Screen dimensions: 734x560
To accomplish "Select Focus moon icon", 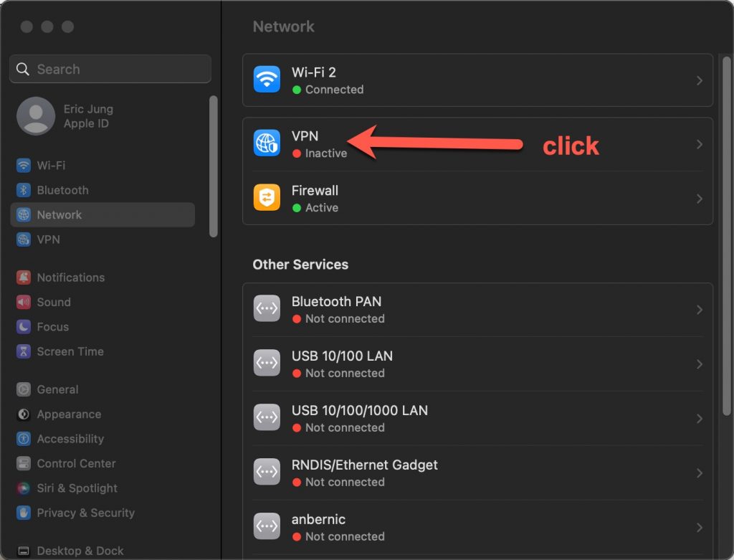I will click(24, 327).
